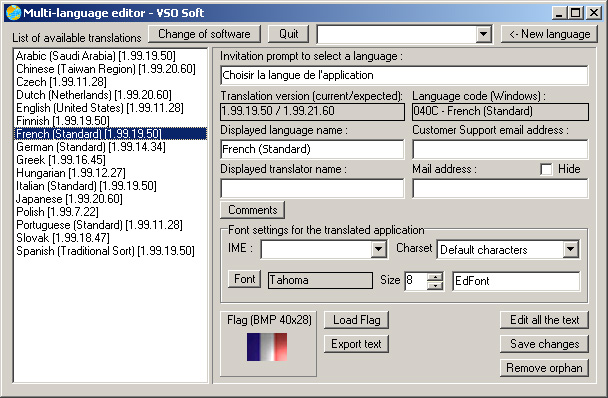Click the Font button
This screenshot has height=398, width=608.
tap(244, 279)
